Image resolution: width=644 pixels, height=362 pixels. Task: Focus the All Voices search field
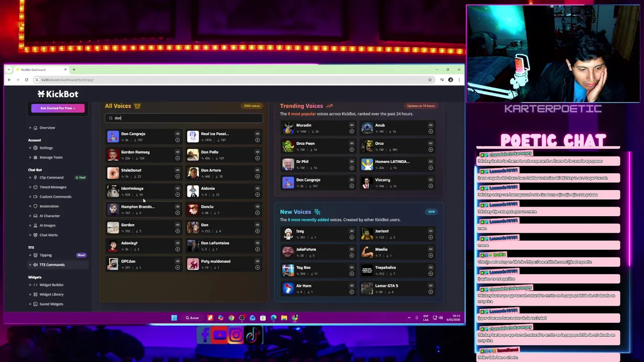[184, 118]
